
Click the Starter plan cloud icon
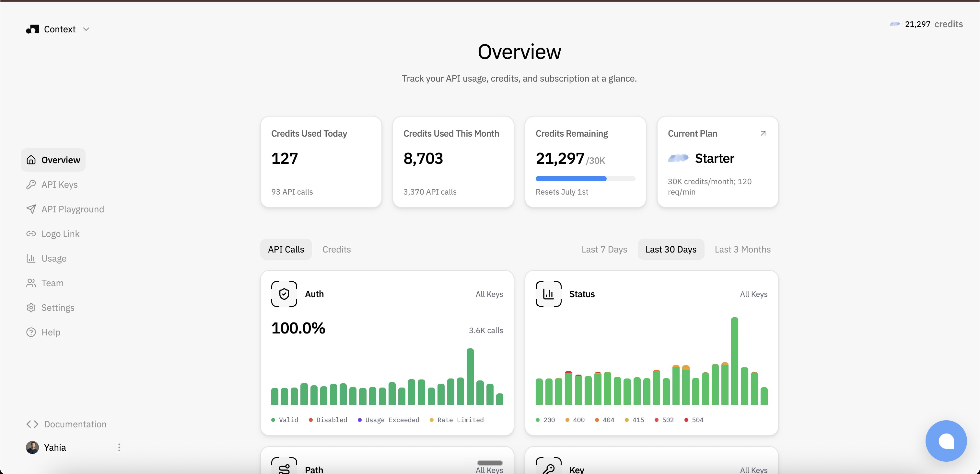pyautogui.click(x=678, y=158)
